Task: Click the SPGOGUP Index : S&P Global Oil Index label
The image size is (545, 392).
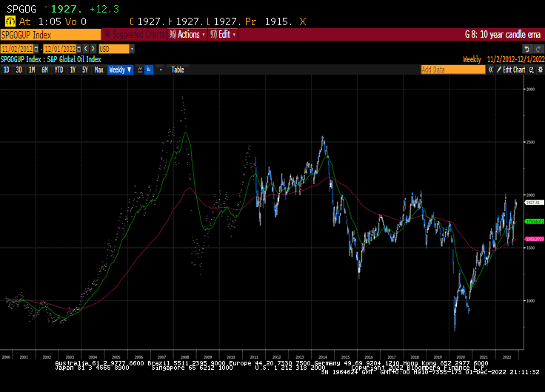Action: click(51, 59)
